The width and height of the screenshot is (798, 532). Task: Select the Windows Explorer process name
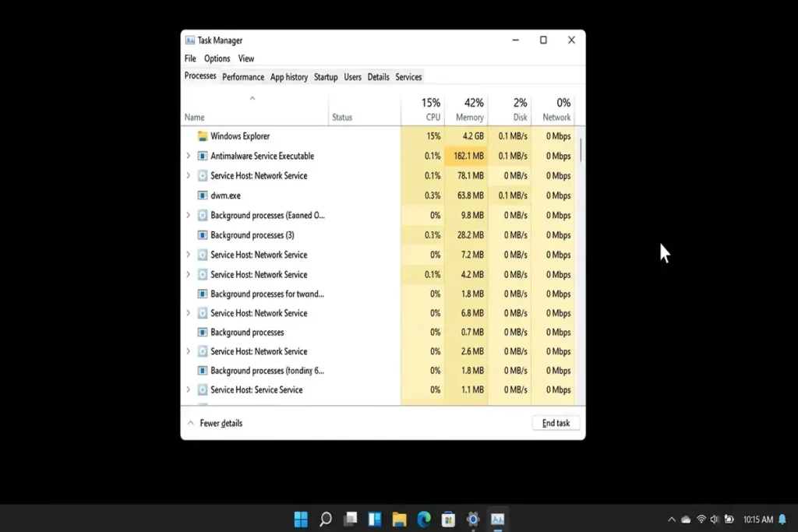[240, 136]
